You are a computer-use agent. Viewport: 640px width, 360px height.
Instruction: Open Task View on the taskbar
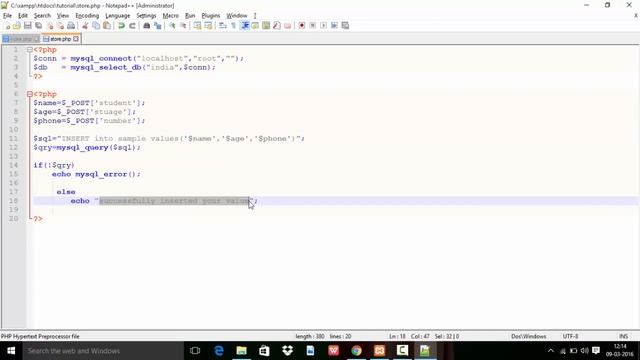(x=195, y=351)
